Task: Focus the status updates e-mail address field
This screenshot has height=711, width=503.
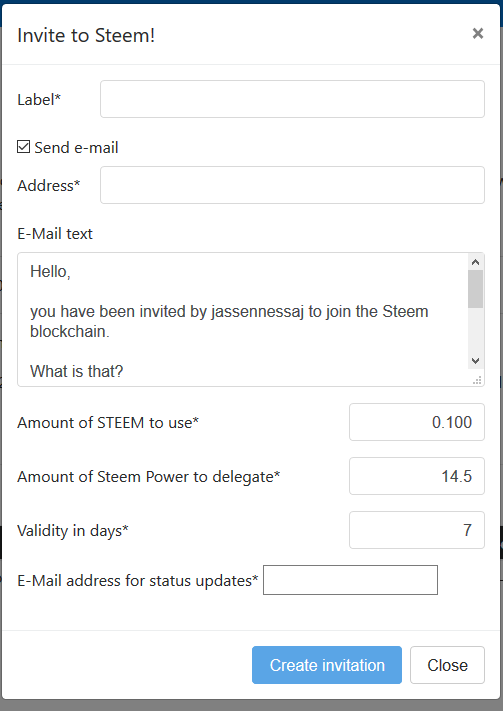Action: pyautogui.click(x=350, y=580)
